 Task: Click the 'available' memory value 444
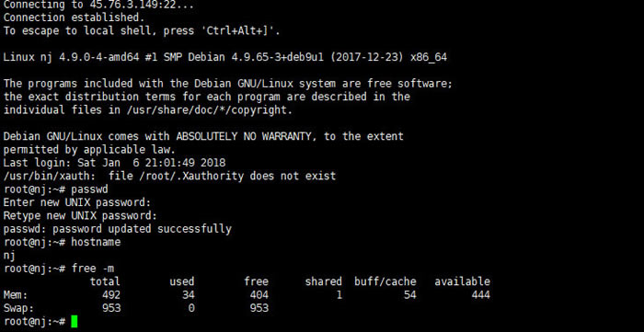[x=480, y=294]
